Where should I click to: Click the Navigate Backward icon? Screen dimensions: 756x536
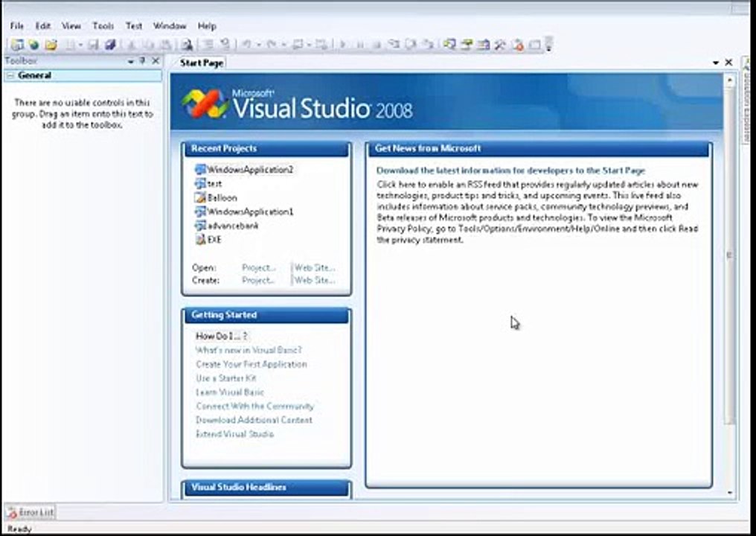298,45
